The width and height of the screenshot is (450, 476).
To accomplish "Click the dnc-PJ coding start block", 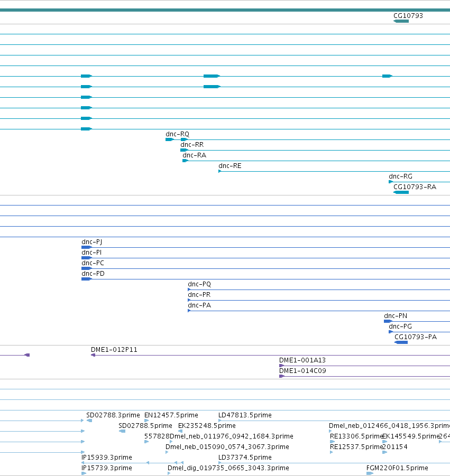I will [87, 247].
